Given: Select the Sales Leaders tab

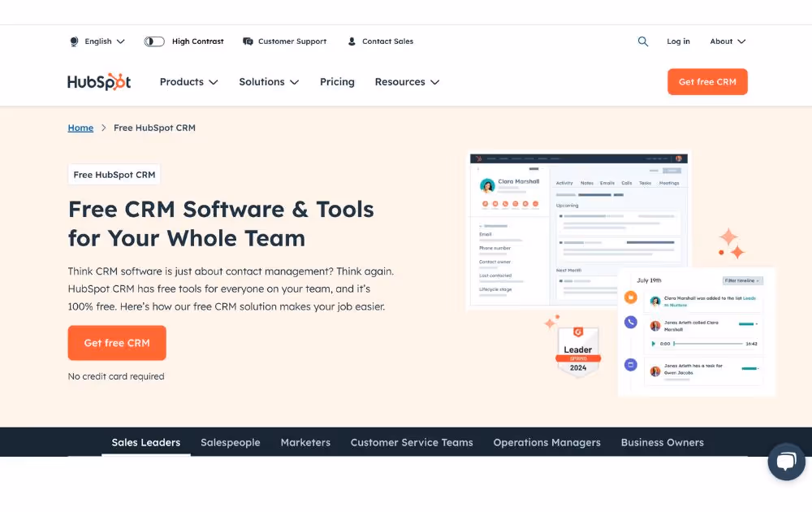Looking at the screenshot, I should click(146, 443).
